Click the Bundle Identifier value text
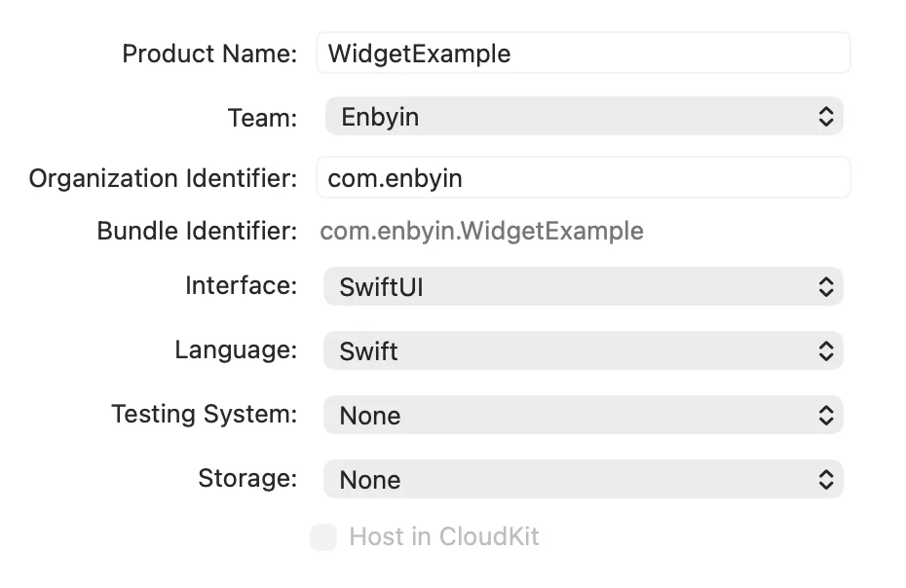 coord(481,231)
